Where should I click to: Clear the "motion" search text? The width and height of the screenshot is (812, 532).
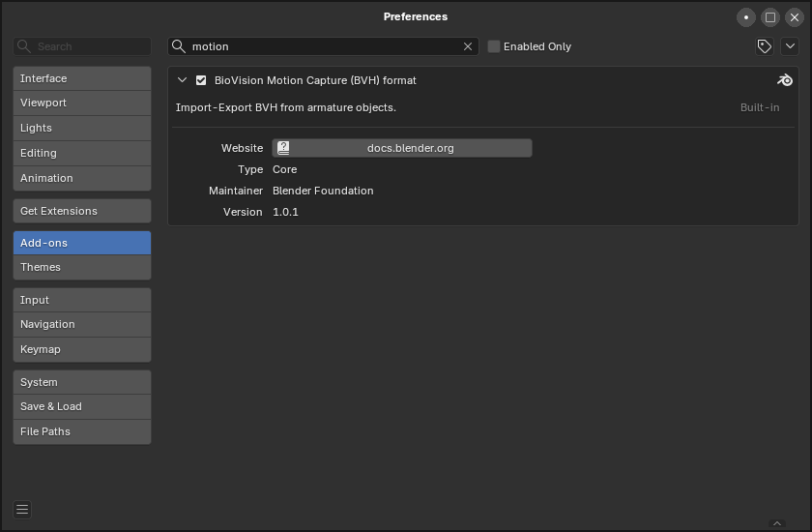468,46
